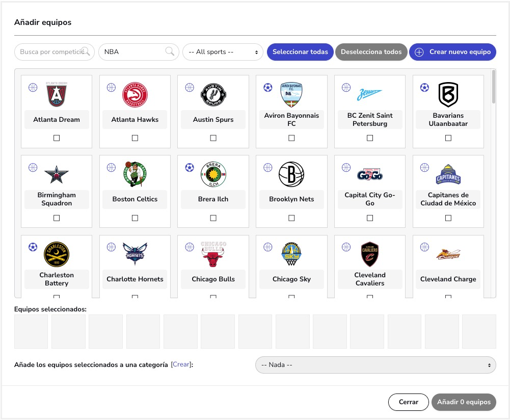Viewport: 510px width, 420px height.
Task: Click the Charleston Battery team name
Action: tap(57, 279)
